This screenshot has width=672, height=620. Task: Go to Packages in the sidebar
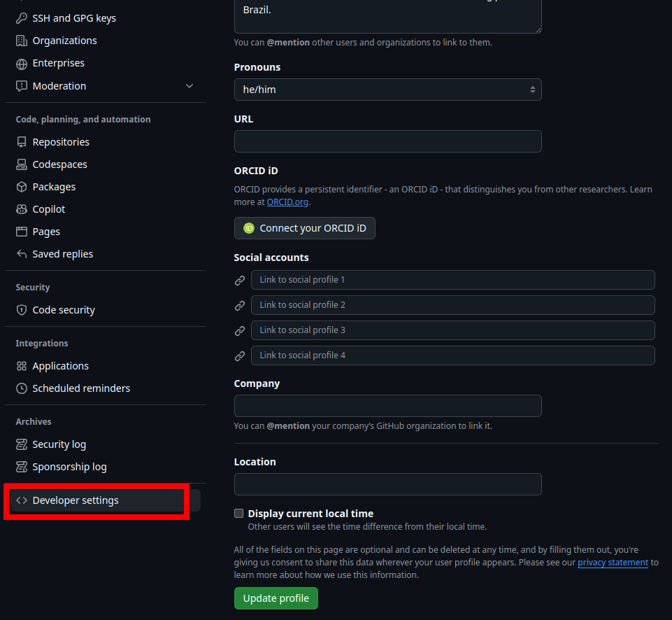(54, 187)
